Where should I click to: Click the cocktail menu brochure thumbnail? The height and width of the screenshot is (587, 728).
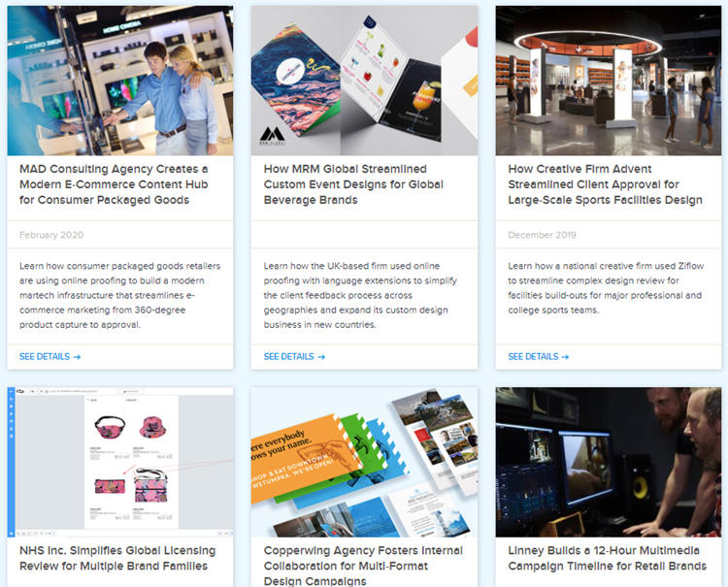pos(364,81)
